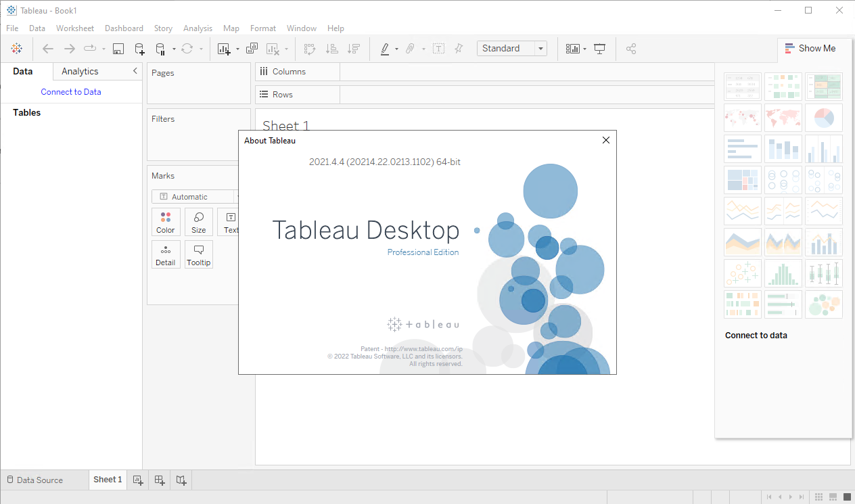This screenshot has width=855, height=504.
Task: Click the Save disk icon in toolbar
Action: pyautogui.click(x=118, y=49)
